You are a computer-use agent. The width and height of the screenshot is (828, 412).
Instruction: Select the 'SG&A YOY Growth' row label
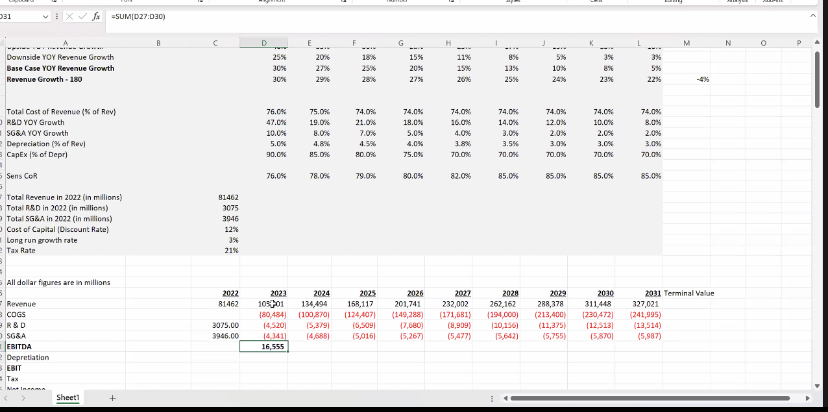(x=37, y=133)
